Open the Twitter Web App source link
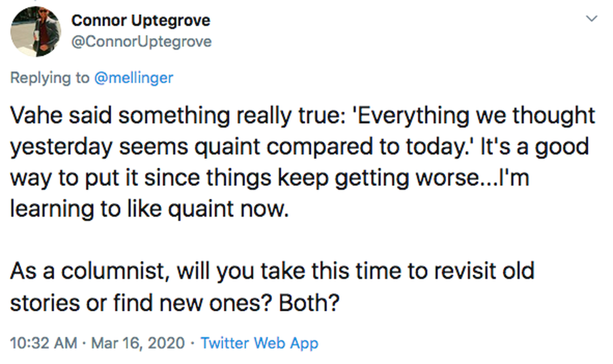The image size is (613, 364). [259, 343]
